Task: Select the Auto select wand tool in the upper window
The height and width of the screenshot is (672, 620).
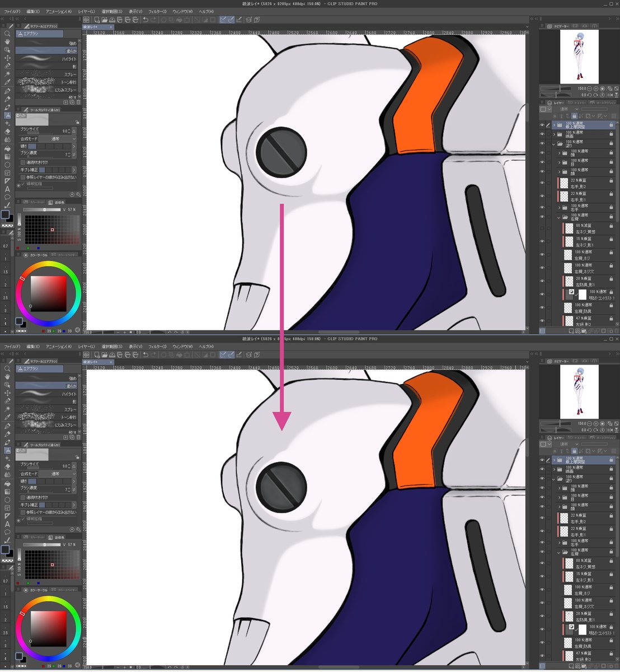Action: click(x=7, y=74)
